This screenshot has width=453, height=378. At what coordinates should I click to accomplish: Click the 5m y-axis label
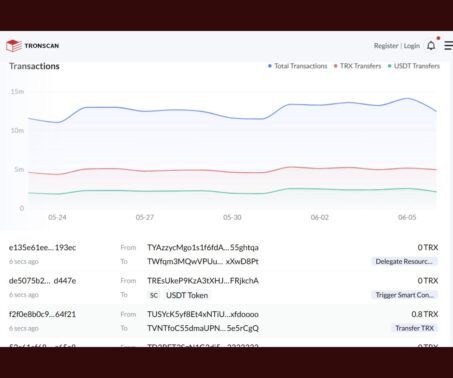click(19, 169)
